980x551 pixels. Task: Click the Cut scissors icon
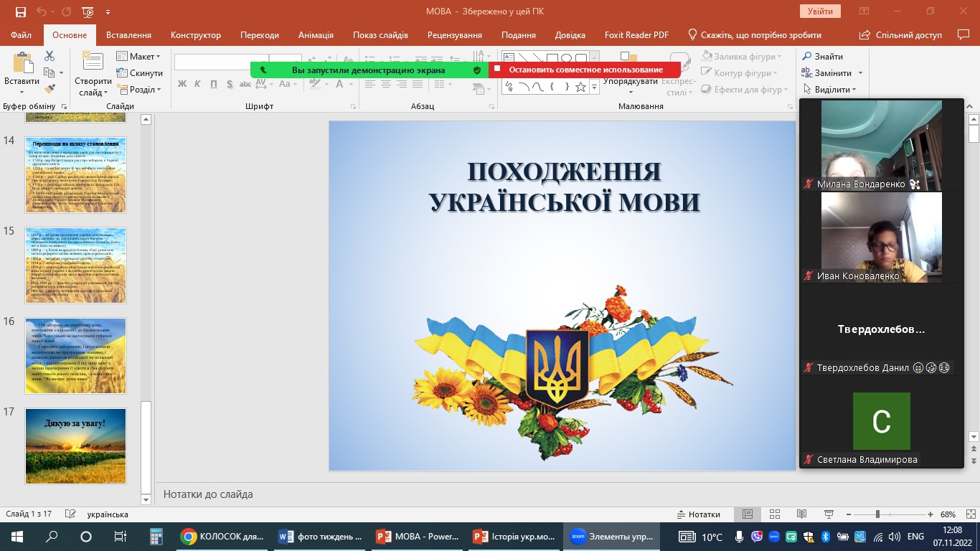(x=50, y=56)
